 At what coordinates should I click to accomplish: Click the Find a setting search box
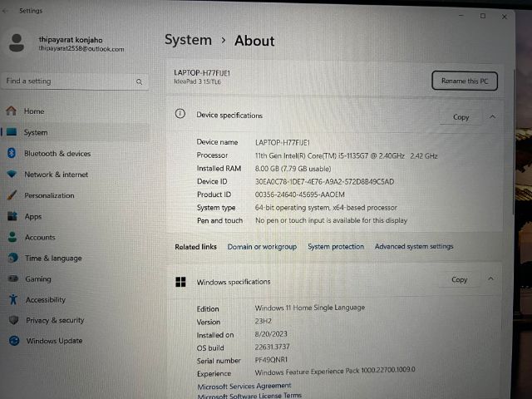[75, 81]
